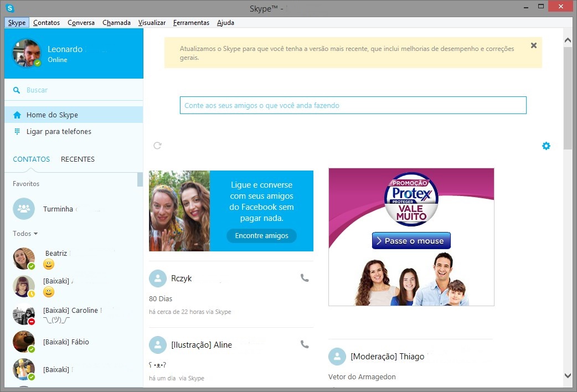Screen dimensions: 577x392
Task: Switch to the CONTATOS tab
Action: click(31, 159)
